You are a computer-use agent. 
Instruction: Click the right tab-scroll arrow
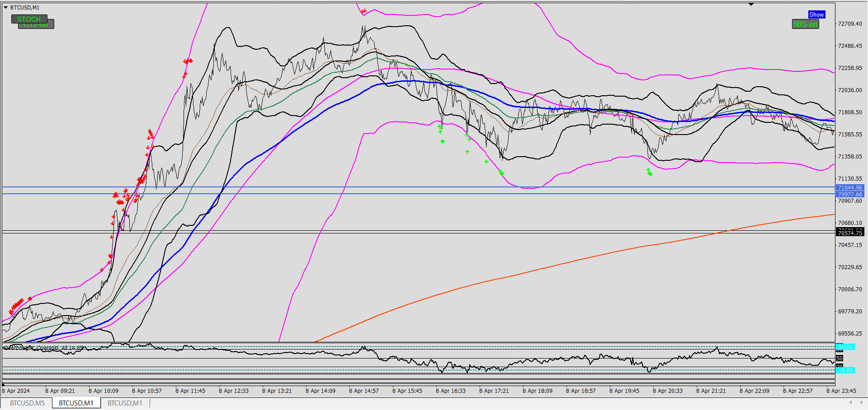click(x=861, y=402)
